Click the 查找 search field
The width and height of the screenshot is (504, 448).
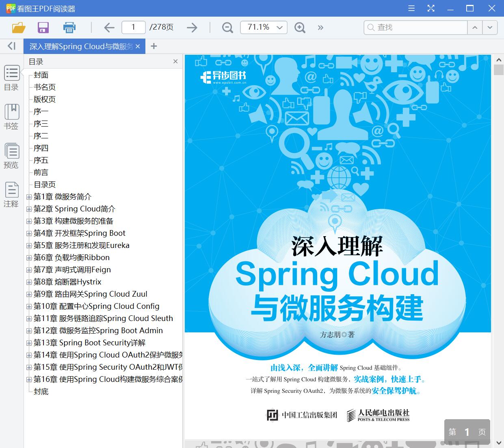point(415,28)
